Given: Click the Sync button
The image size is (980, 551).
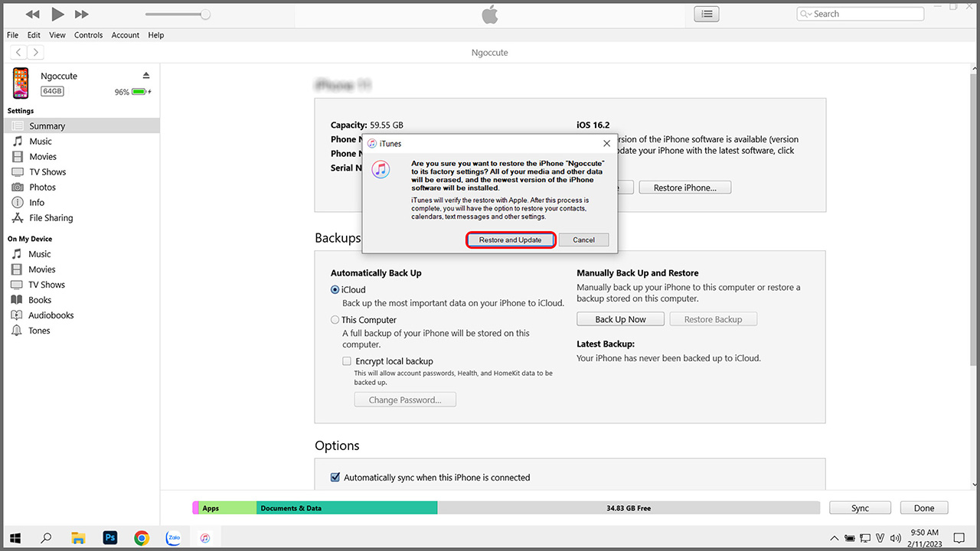Looking at the screenshot, I should 860,508.
